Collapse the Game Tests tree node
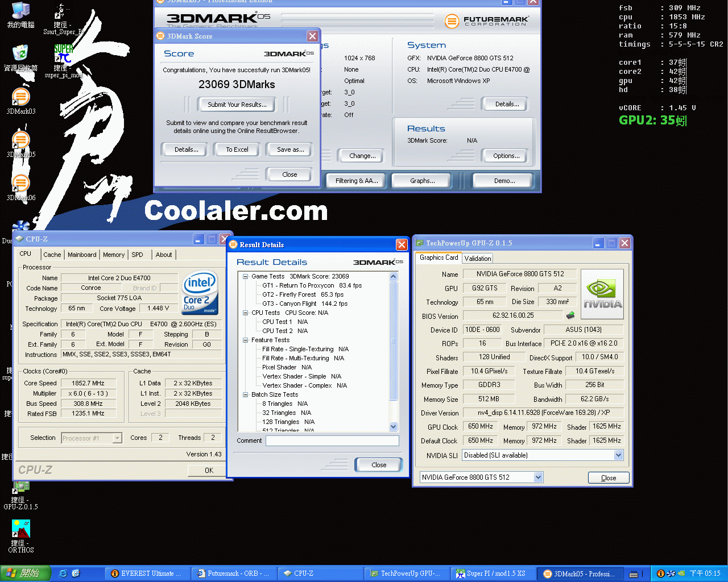Viewport: 728px width, 582px height. click(x=246, y=277)
